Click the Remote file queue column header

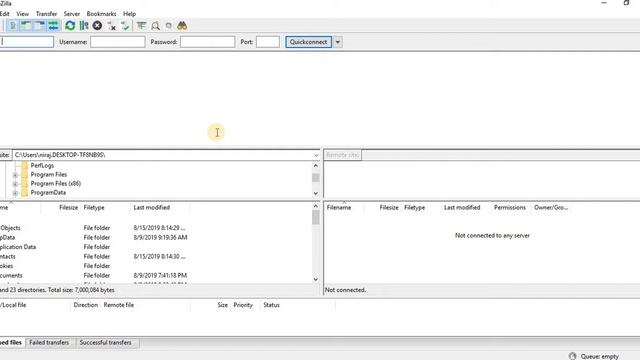coord(118,305)
